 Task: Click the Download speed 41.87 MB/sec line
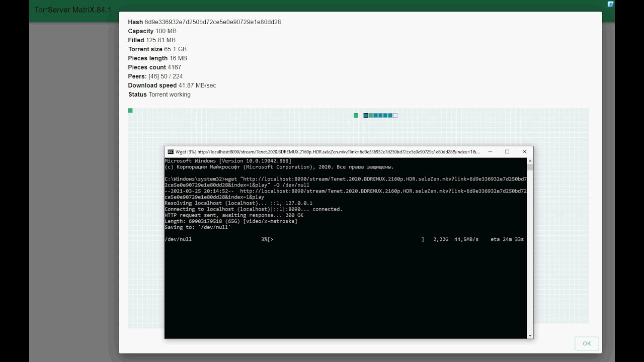[172, 85]
